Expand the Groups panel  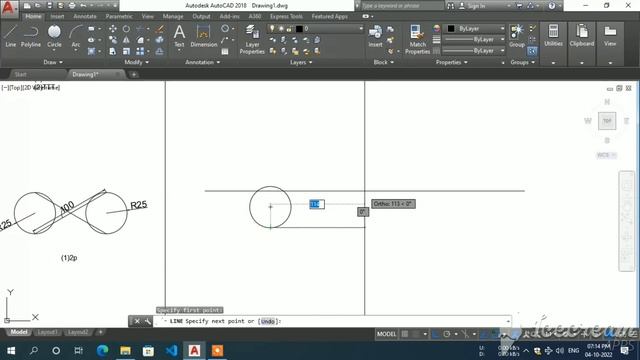tap(522, 62)
